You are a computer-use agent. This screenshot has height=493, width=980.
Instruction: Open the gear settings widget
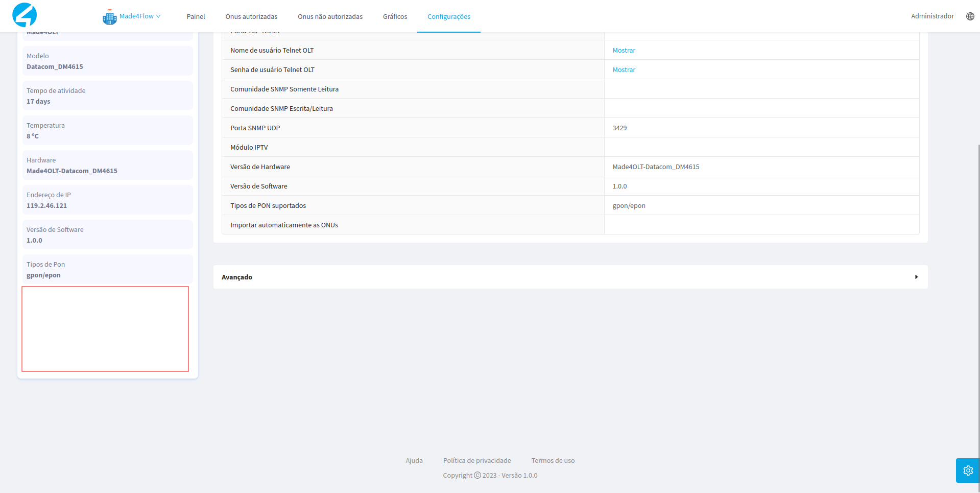967,471
